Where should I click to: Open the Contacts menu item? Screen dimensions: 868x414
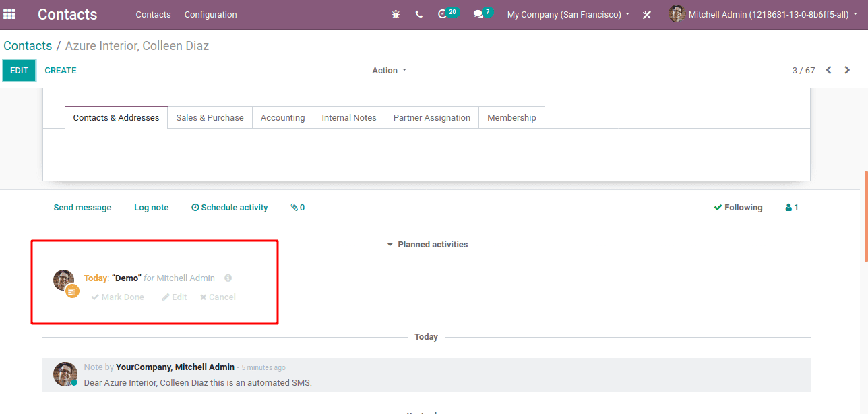click(x=153, y=14)
